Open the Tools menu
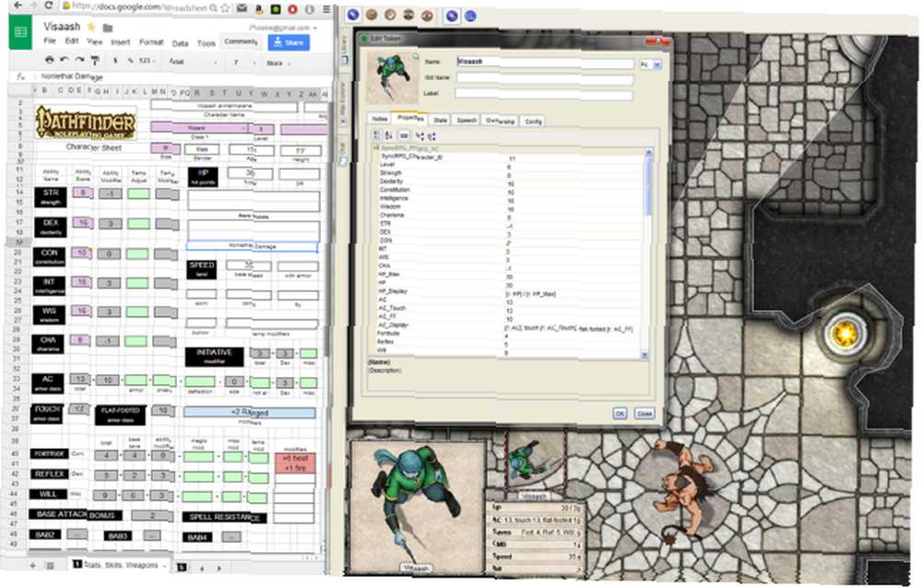922x588 pixels. pos(206,43)
